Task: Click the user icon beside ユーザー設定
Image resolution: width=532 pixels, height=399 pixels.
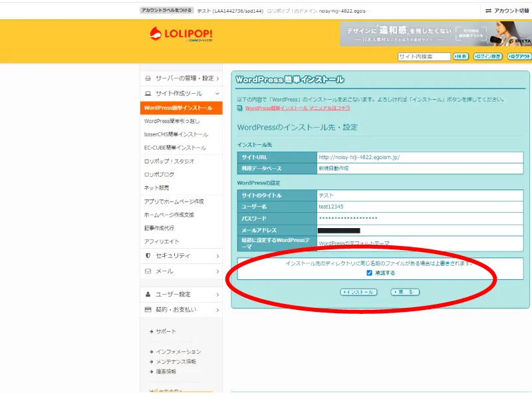Action: pos(148,294)
